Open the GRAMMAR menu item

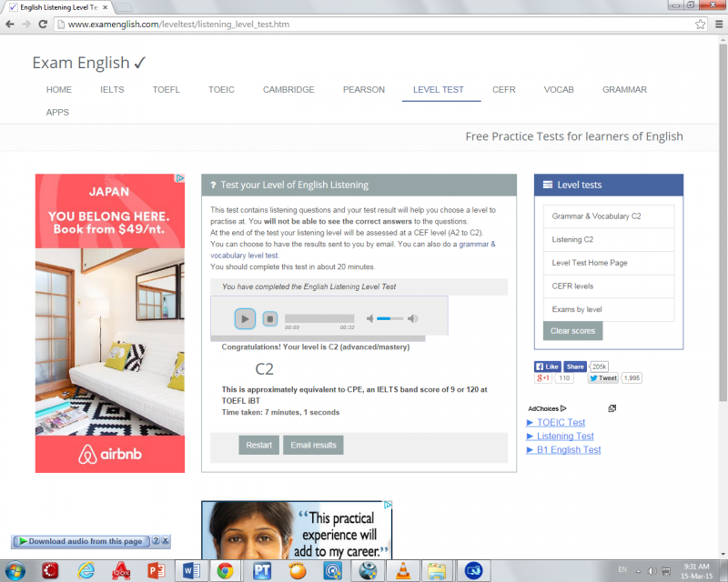click(624, 90)
